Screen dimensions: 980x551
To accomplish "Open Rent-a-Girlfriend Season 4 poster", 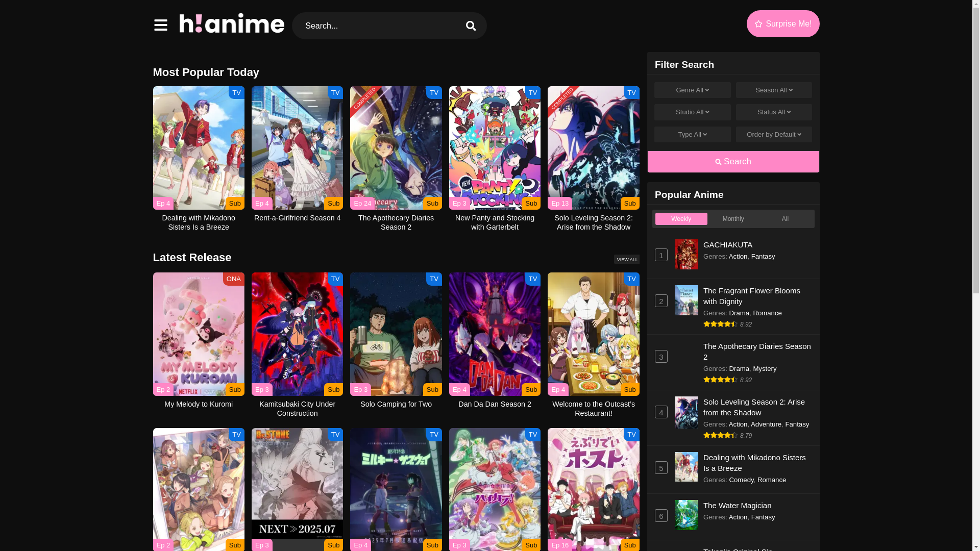I will (x=297, y=148).
